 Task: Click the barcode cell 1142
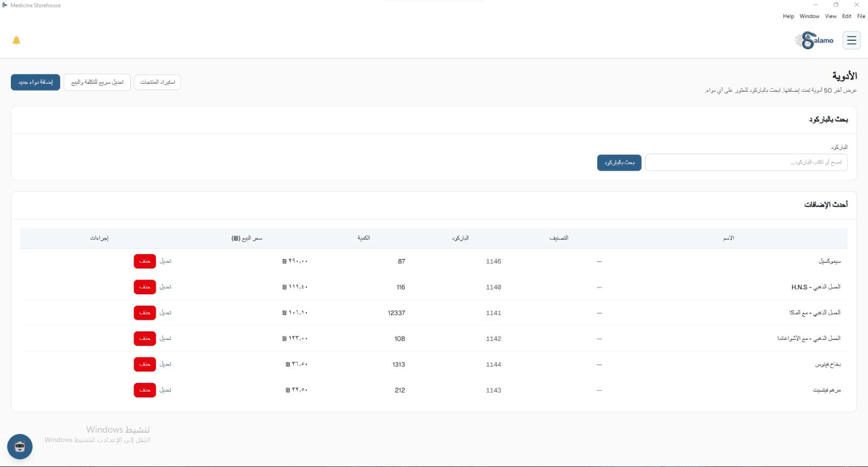point(494,338)
